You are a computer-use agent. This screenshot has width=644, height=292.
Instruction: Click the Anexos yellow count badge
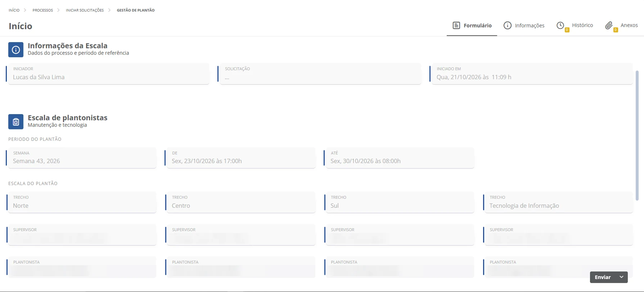click(x=616, y=30)
